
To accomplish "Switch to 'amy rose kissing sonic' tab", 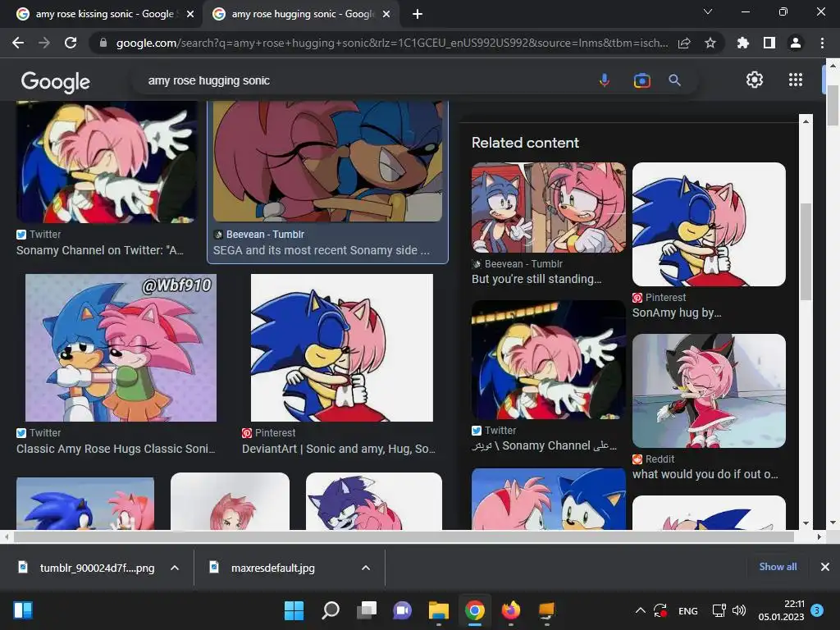I will coord(104,15).
